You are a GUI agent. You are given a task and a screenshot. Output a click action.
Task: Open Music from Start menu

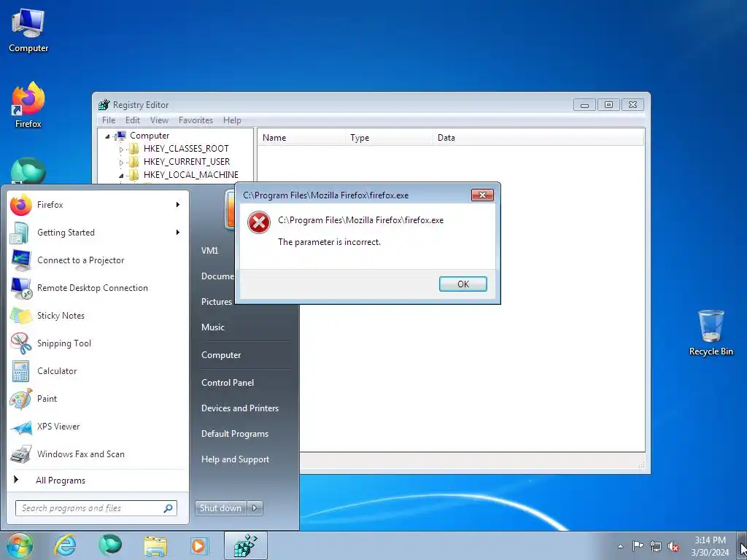(x=212, y=327)
